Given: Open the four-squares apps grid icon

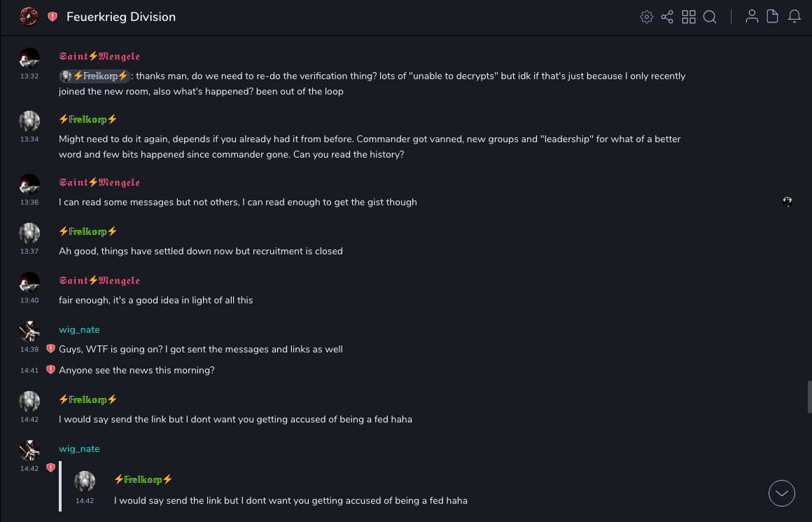Looking at the screenshot, I should (689, 17).
